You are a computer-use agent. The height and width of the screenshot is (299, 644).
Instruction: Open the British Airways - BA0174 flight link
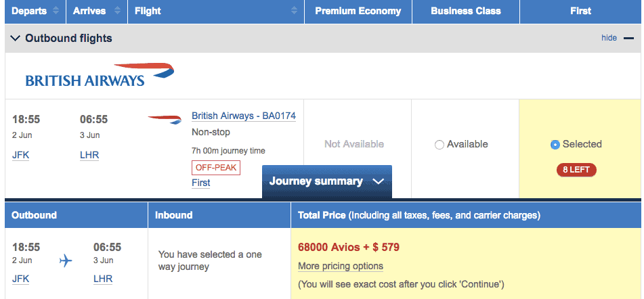pyautogui.click(x=244, y=116)
